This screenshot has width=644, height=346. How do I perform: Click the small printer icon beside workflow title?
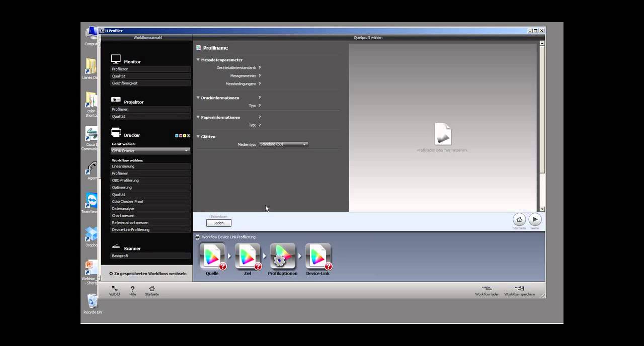pos(198,237)
